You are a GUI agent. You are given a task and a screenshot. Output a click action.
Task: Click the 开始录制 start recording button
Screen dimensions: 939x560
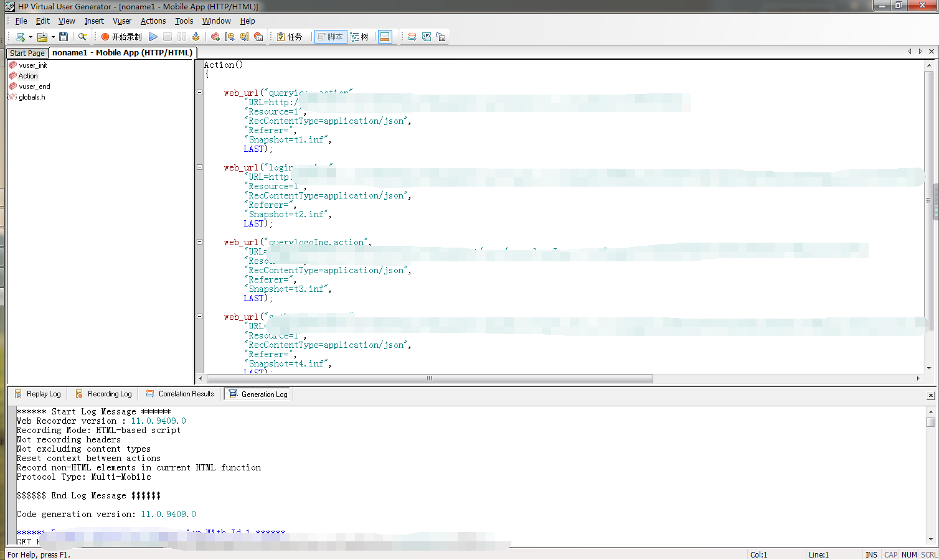coord(122,37)
